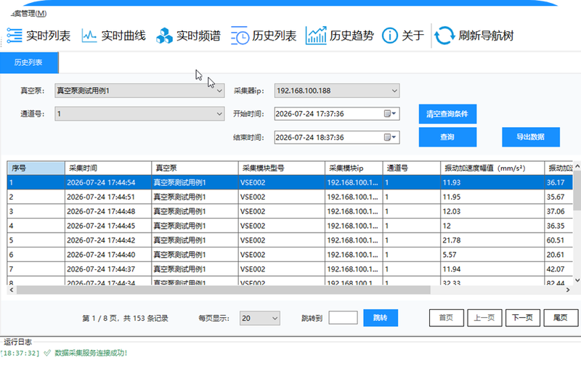
Task: Open the 结束时间 calendar picker
Action: click(390, 137)
